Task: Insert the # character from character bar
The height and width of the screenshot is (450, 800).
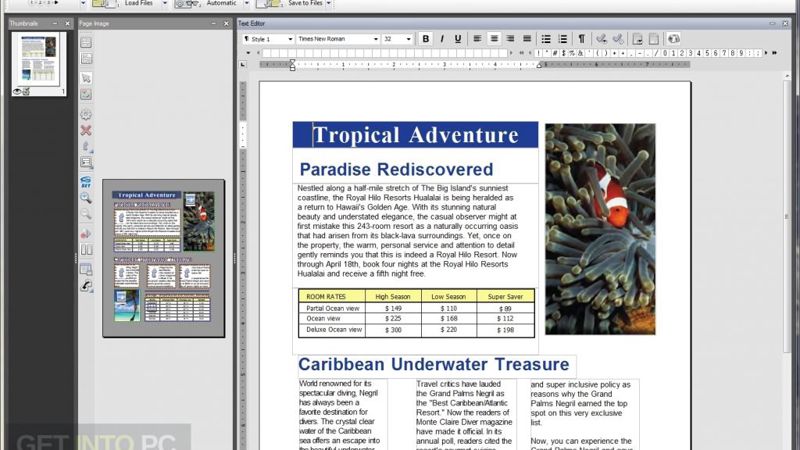Action: click(x=555, y=53)
